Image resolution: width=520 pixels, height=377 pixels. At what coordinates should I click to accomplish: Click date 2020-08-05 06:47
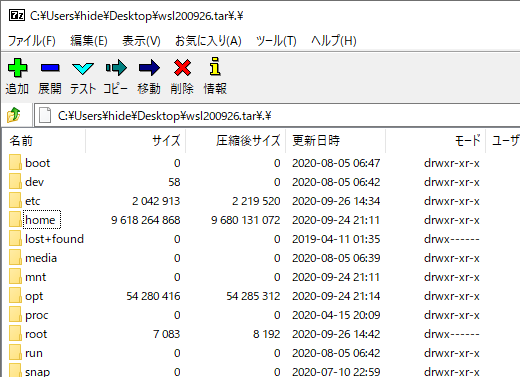[x=336, y=163]
